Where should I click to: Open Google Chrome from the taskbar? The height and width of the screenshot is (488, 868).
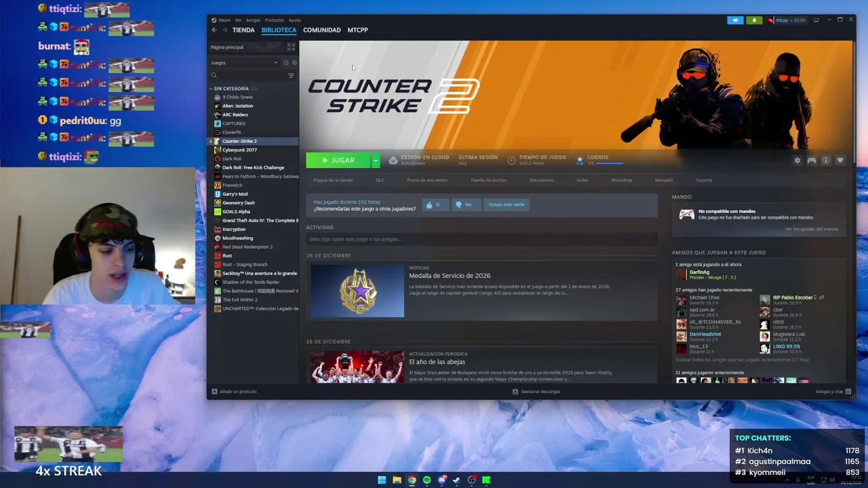point(412,480)
